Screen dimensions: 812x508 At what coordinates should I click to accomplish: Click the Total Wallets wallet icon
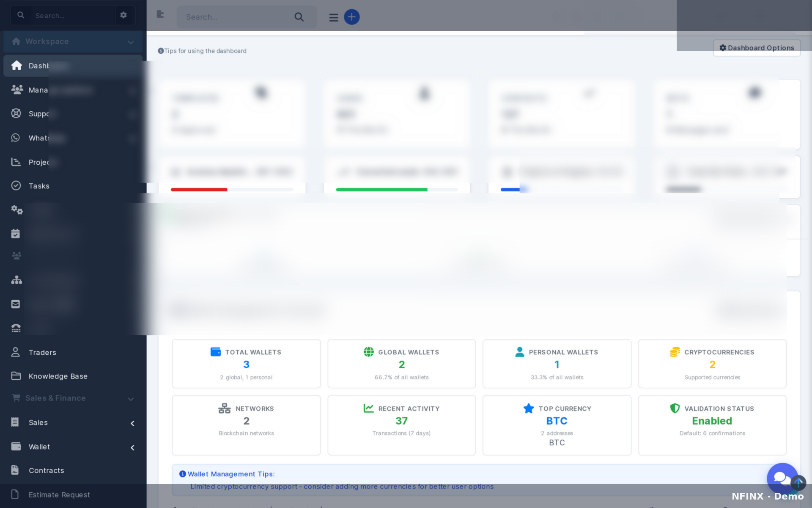216,352
